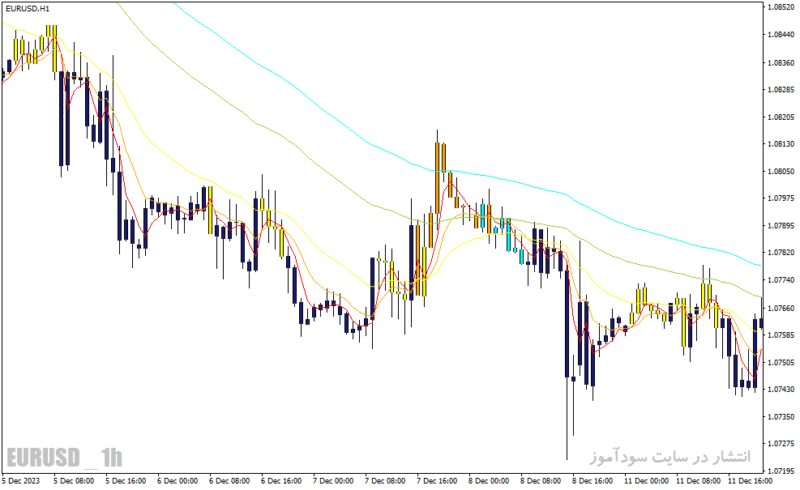Click the 1.07820 price axis label
The width and height of the screenshot is (800, 490).
781,253
